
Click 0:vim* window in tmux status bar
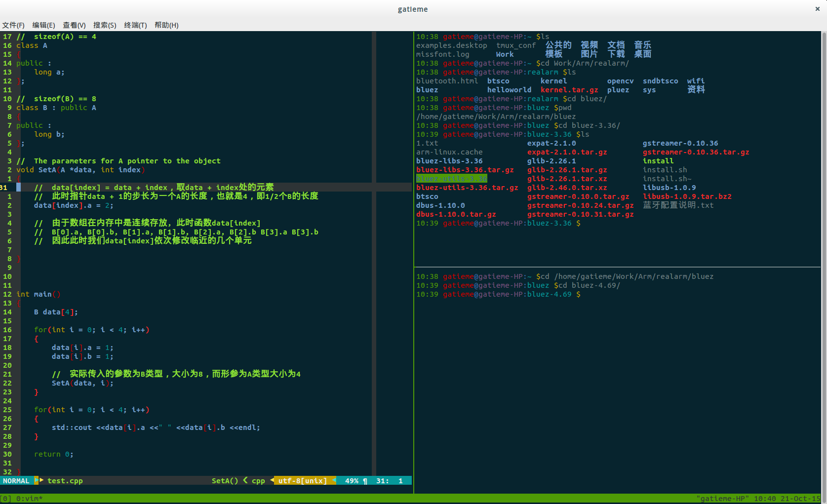(x=30, y=499)
